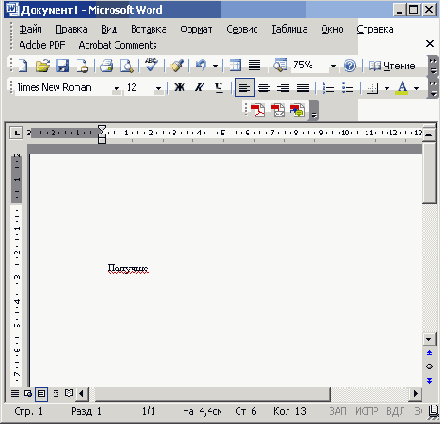Expand the Times New Roman font dropdown
The height and width of the screenshot is (424, 440).
pyautogui.click(x=117, y=88)
